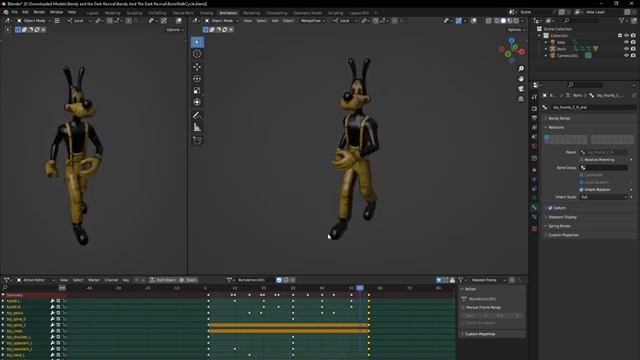Screen dimensions: 640x360
Task: Open Options dropdown in right viewport
Action: point(516,30)
